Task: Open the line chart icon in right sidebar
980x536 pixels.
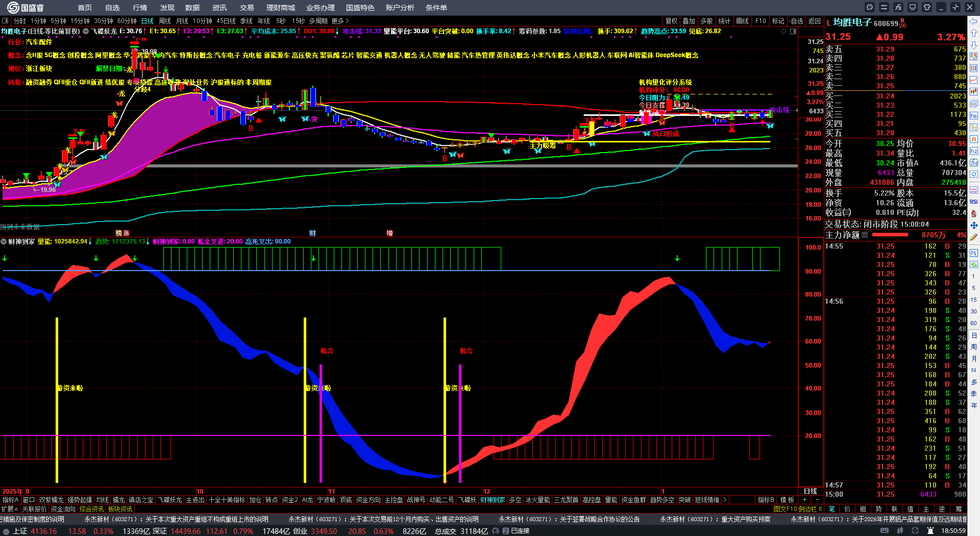Action: pos(974,80)
